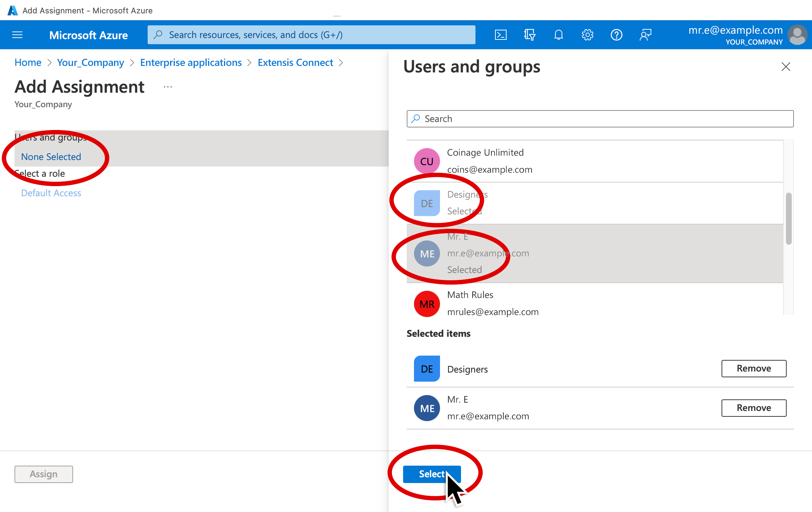
Task: Click the Assign button
Action: click(43, 474)
